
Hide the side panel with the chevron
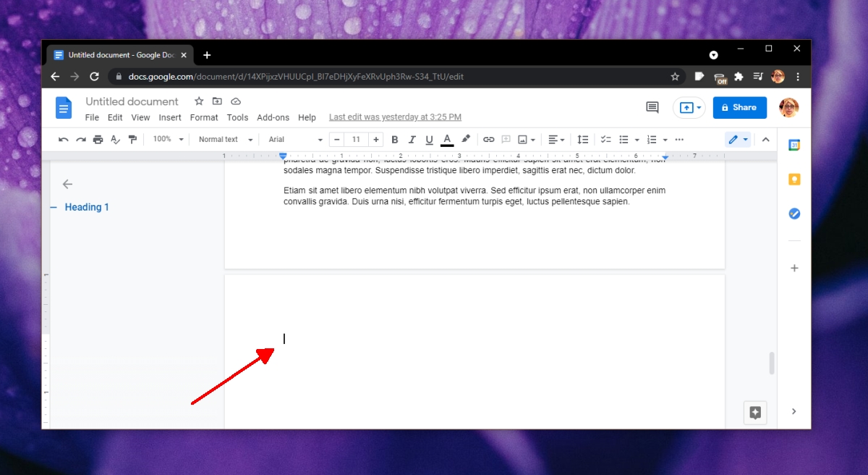click(x=793, y=411)
